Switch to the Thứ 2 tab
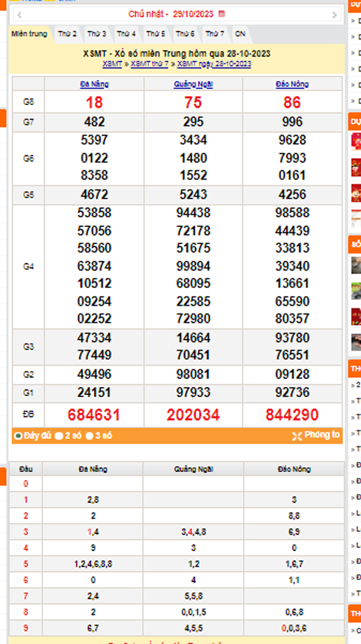The image size is (361, 644). click(x=67, y=34)
